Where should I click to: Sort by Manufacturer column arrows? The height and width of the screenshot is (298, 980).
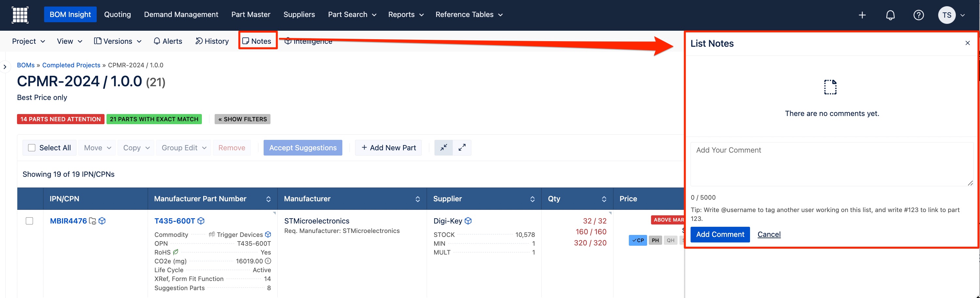417,199
